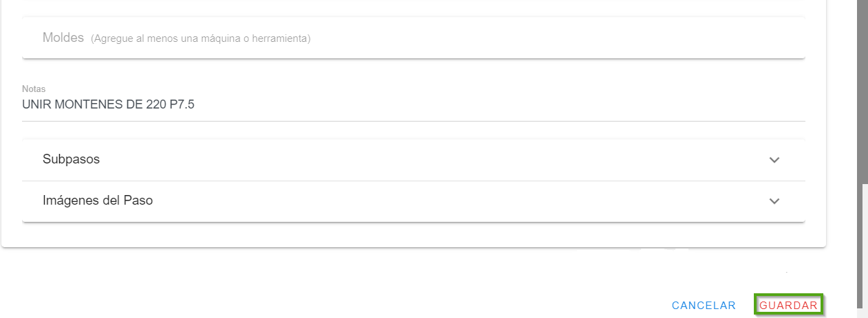The image size is (868, 318).
Task: Click blank middle of Imágenes del Paso row
Action: [413, 201]
